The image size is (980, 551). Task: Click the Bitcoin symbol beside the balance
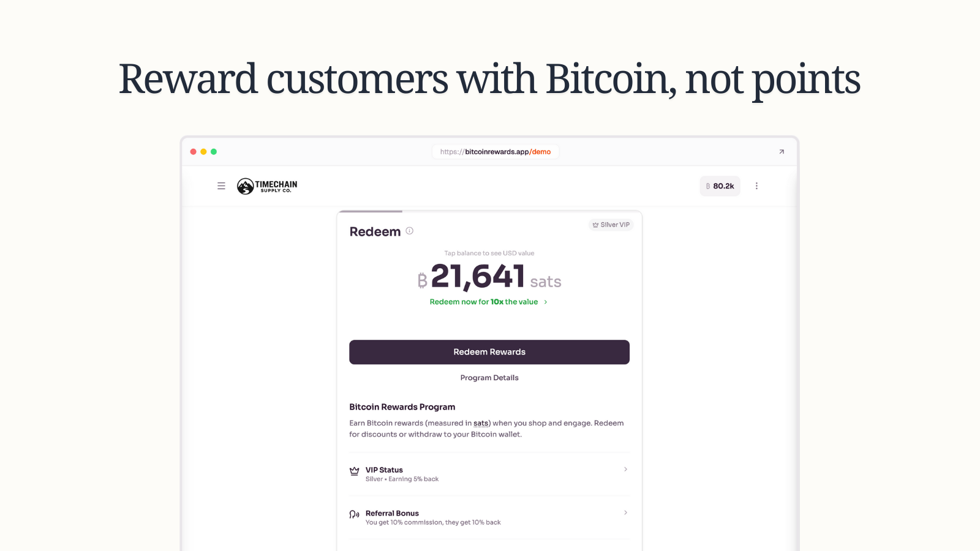(422, 280)
